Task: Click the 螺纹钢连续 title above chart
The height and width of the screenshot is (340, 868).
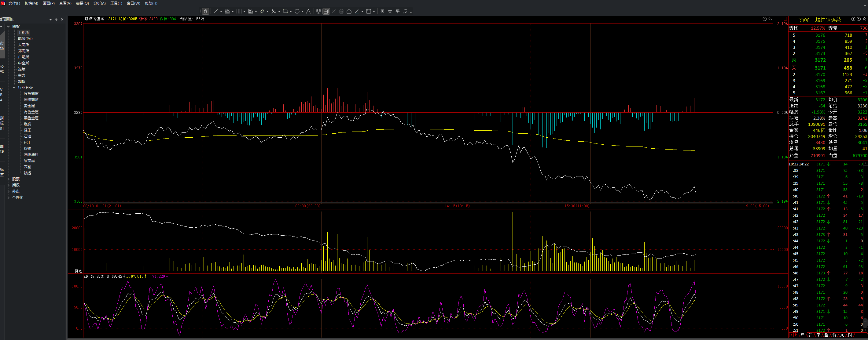Action: coord(94,19)
